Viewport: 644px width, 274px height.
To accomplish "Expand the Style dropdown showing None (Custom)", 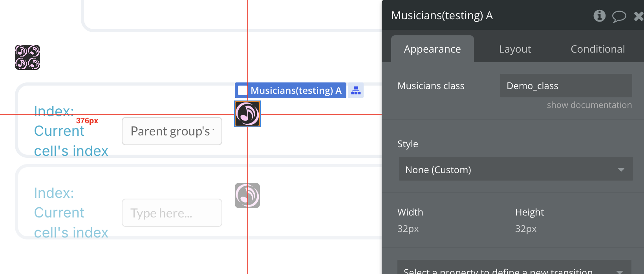I will (516, 169).
